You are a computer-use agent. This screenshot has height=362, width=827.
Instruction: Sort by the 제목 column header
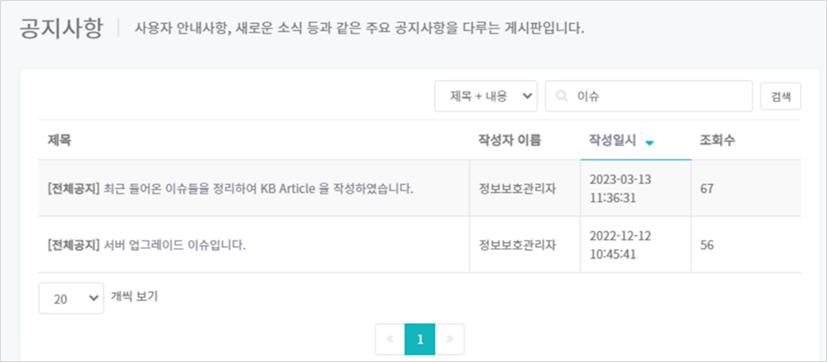(59, 140)
